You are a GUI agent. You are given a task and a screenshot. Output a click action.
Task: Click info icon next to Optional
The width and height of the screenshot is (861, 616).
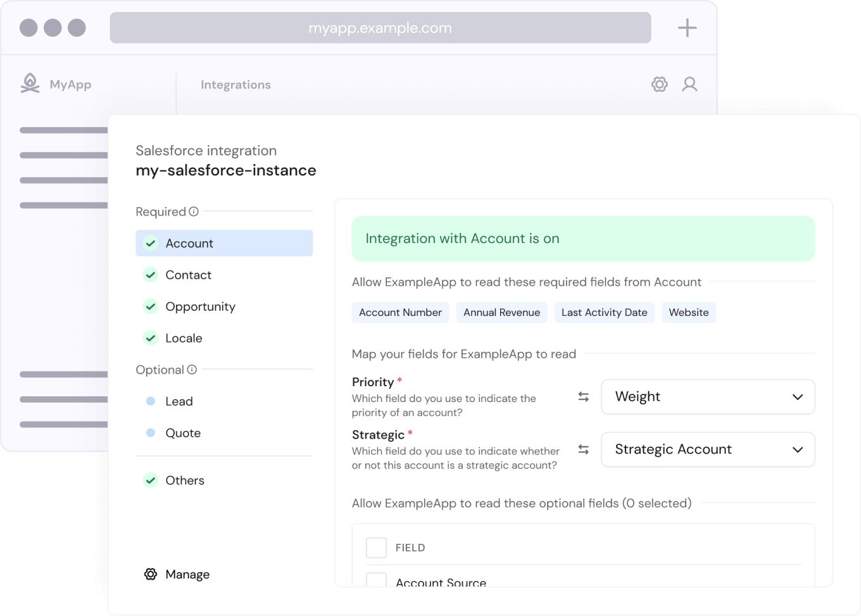192,370
